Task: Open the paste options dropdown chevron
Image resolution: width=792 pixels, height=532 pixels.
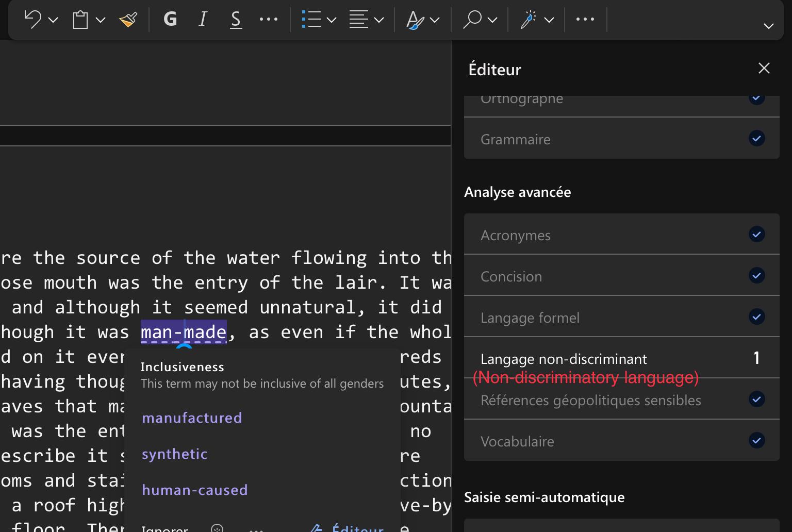Action: point(100,20)
